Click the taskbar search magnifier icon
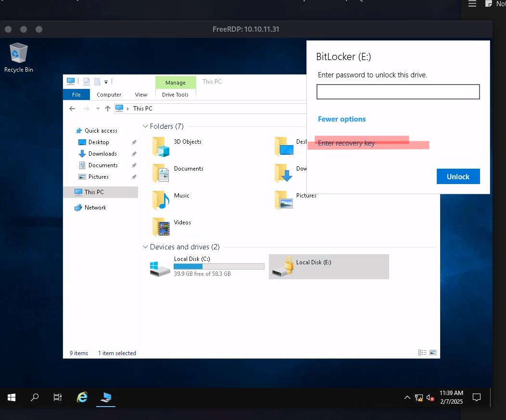This screenshot has height=420, width=506. (x=35, y=397)
